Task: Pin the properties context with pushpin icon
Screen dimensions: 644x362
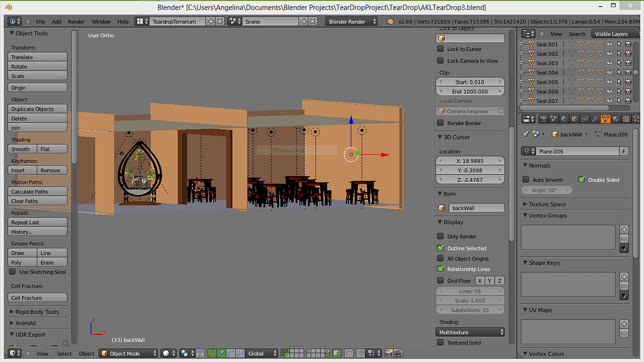Action: tap(525, 134)
